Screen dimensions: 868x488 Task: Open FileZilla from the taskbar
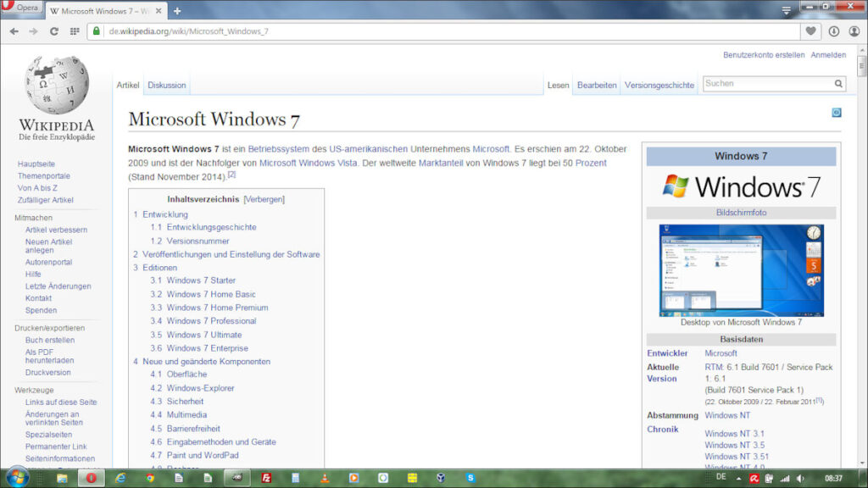[266, 478]
